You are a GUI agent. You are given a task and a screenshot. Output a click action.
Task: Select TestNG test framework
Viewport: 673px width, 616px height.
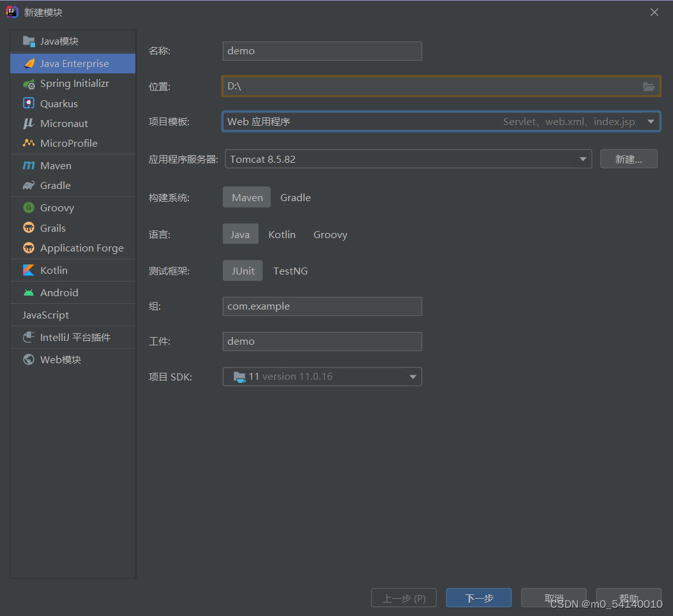coord(290,271)
